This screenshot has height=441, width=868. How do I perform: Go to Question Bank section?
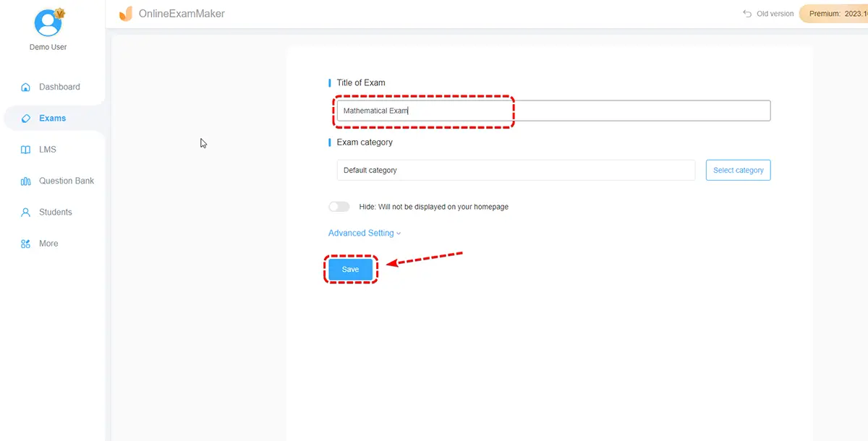click(x=67, y=181)
